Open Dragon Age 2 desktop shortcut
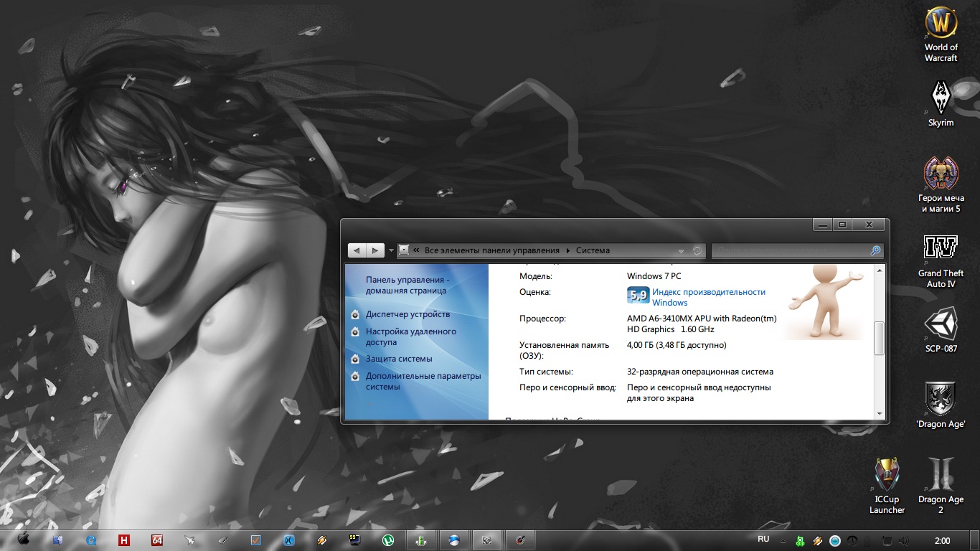The height and width of the screenshot is (551, 980). click(x=941, y=486)
